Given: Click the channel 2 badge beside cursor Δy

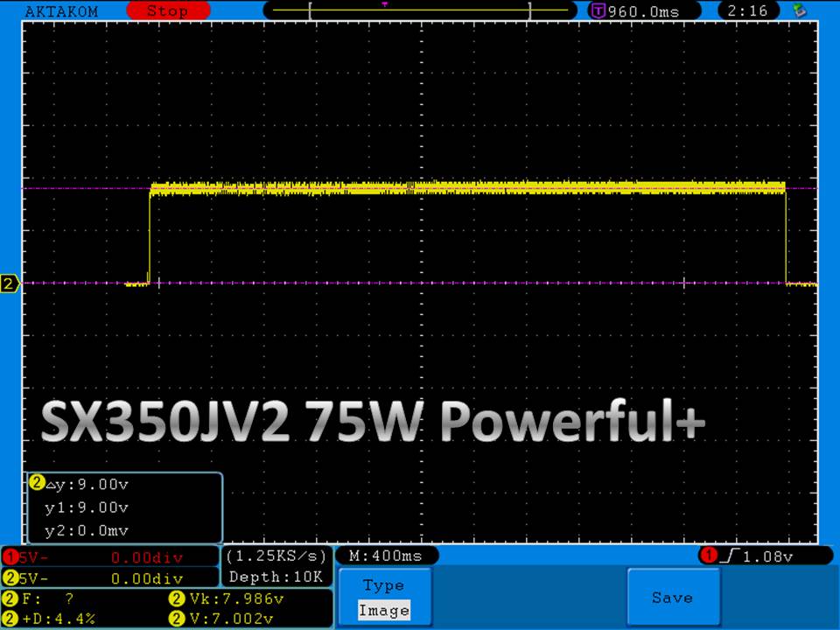Looking at the screenshot, I should coord(37,483).
